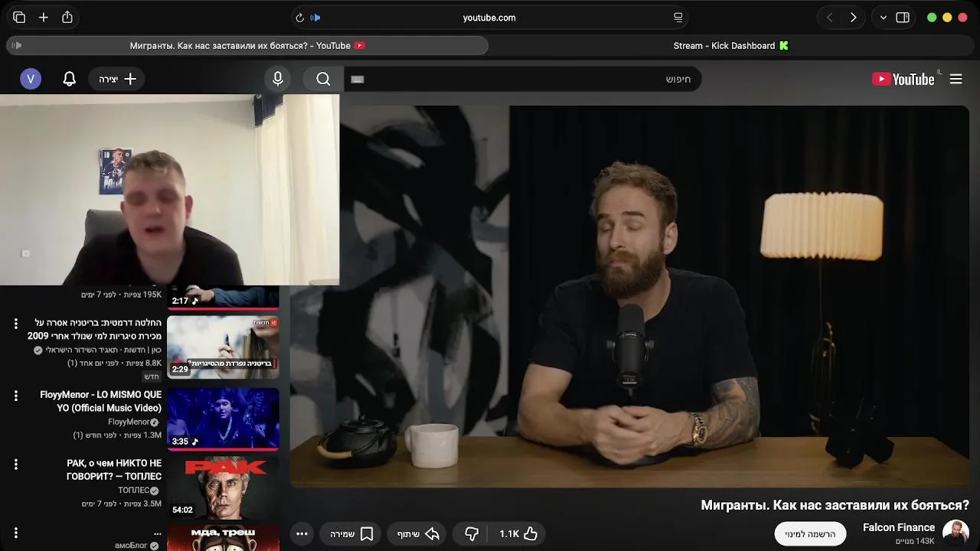980x551 pixels.
Task: Open the V account avatar menu
Action: (31, 79)
